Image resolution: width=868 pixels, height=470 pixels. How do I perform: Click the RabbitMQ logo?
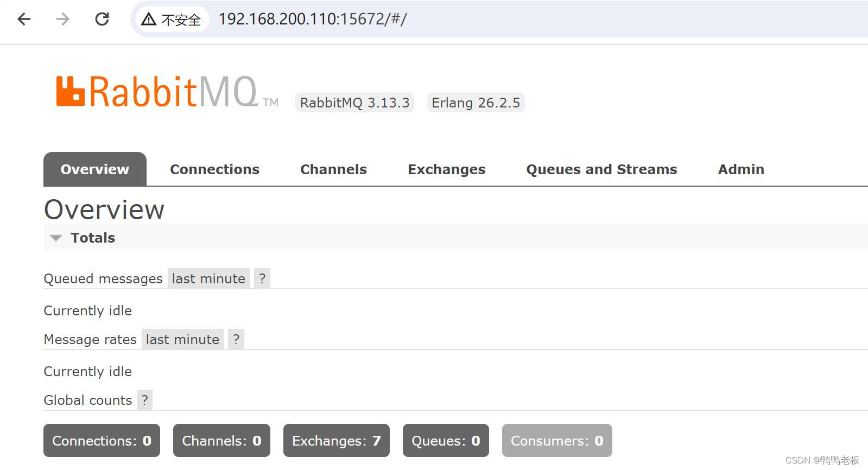point(167,91)
